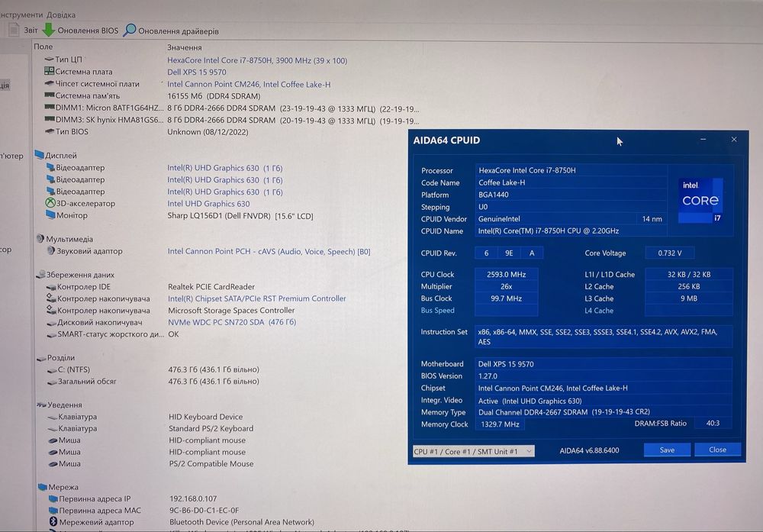Click the Дисплей group monitor icon
Screen dimensions: 763x532
click(40, 155)
